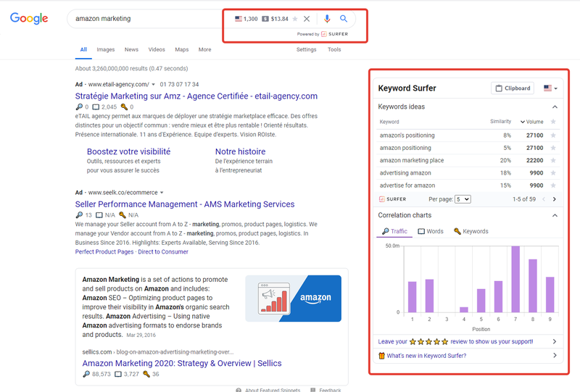Viewport: 580px width, 392px height.
Task: Clear the search box with X icon
Action: pyautogui.click(x=307, y=19)
